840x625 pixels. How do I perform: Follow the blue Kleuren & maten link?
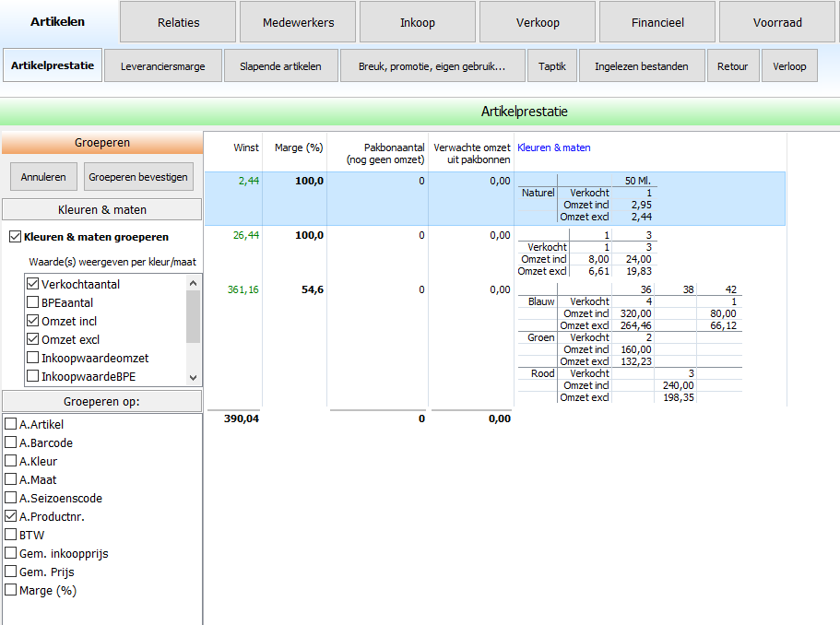tap(554, 147)
